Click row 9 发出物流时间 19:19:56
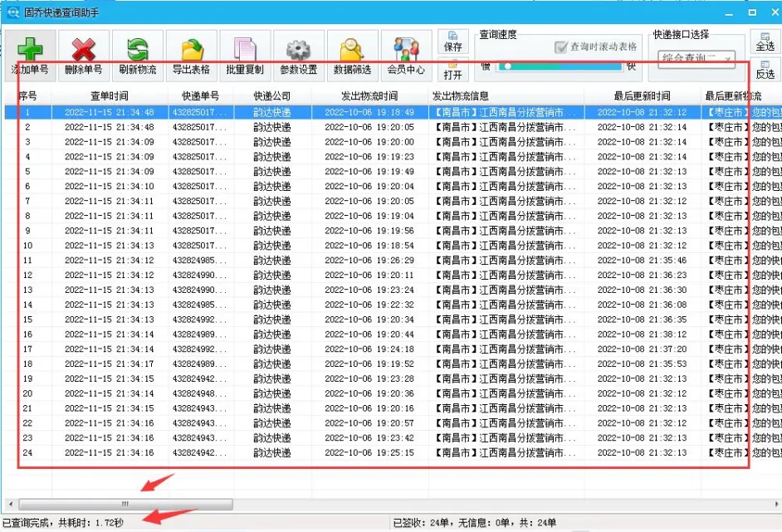The height and width of the screenshot is (532, 782). click(x=369, y=231)
